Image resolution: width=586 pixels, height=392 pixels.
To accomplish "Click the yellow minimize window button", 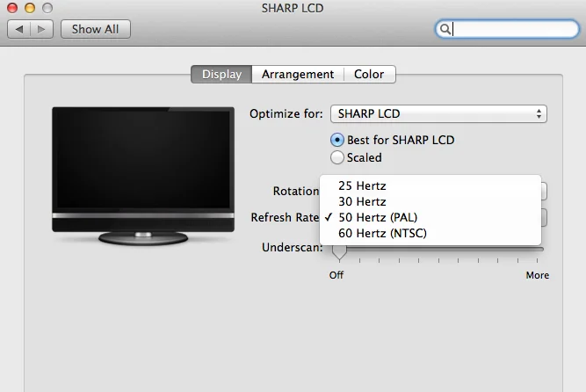I will (30, 8).
